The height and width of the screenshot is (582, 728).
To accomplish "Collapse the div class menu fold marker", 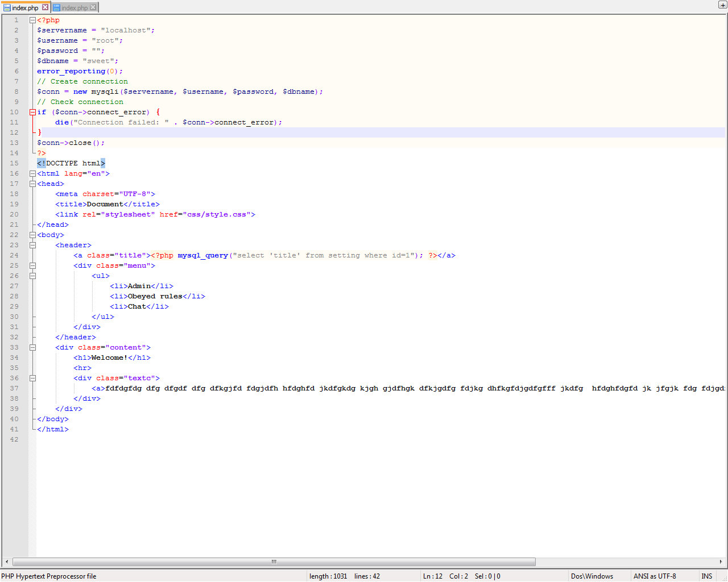I will coord(32,265).
